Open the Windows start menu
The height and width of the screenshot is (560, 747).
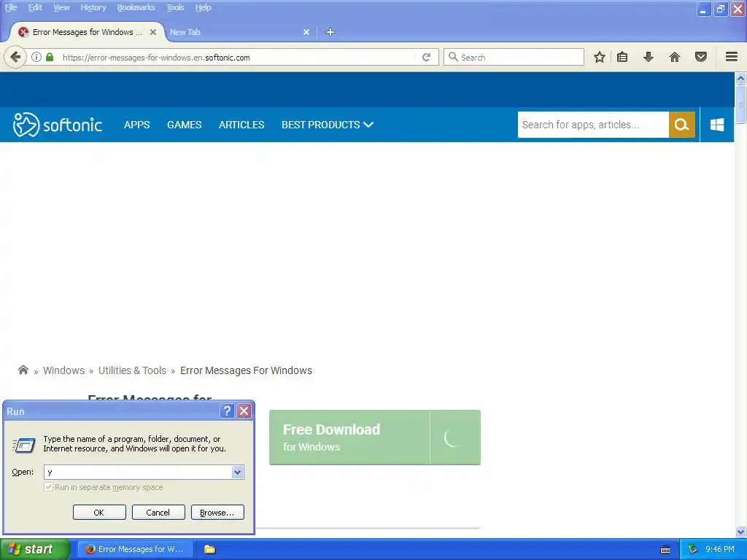(35, 549)
